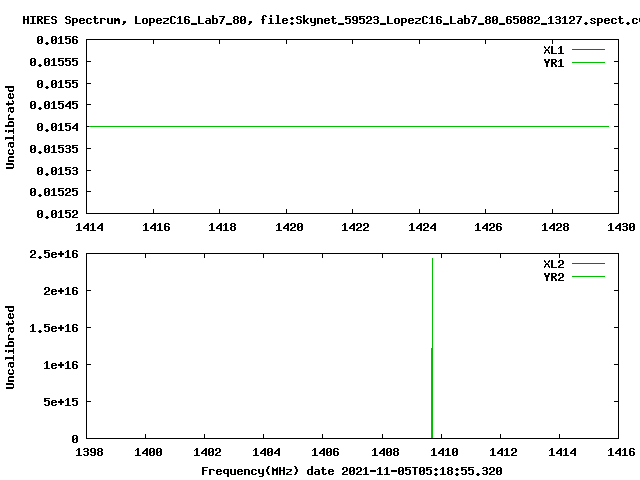Click the HIRES Spectrum plot title
The width and height of the screenshot is (640, 480).
(x=331, y=20)
